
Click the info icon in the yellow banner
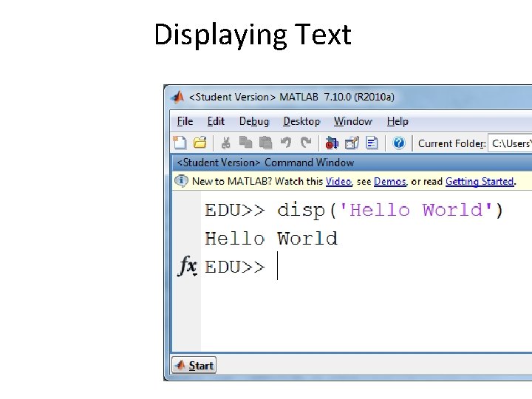pyautogui.click(x=182, y=181)
